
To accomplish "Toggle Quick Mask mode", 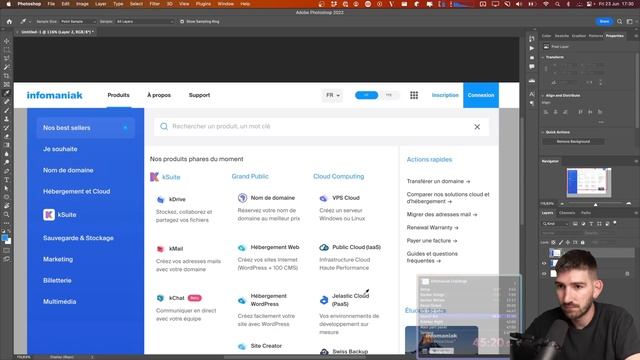I will coord(7,250).
